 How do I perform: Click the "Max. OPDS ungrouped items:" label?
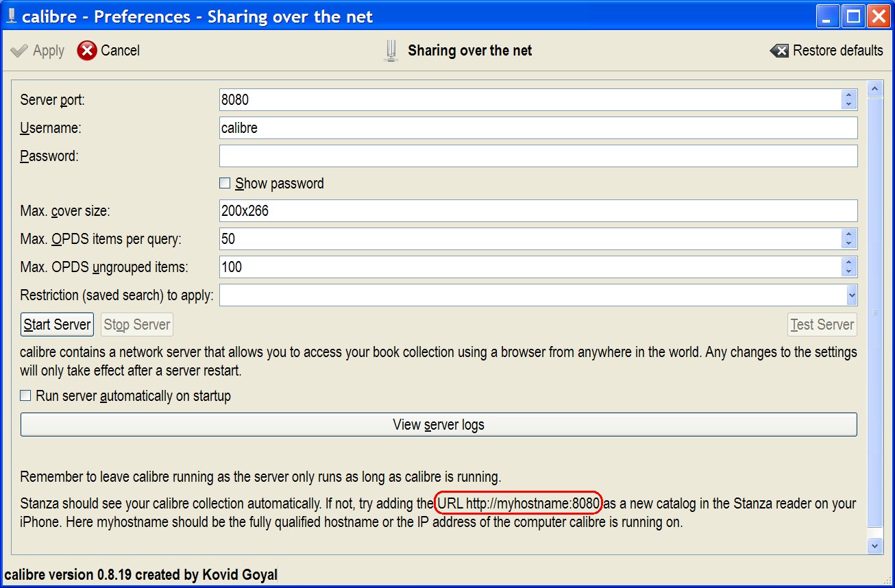pos(104,267)
